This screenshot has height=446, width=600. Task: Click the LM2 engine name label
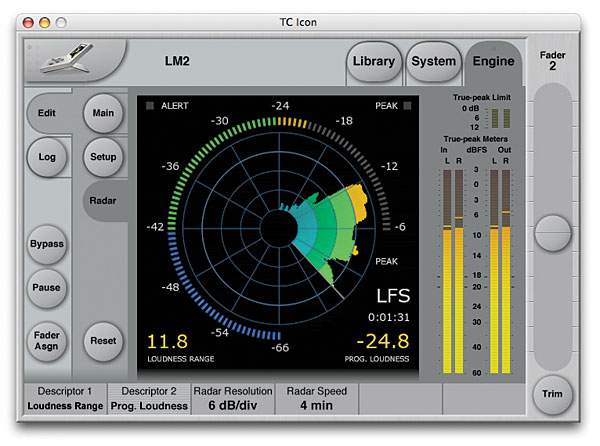(x=177, y=61)
